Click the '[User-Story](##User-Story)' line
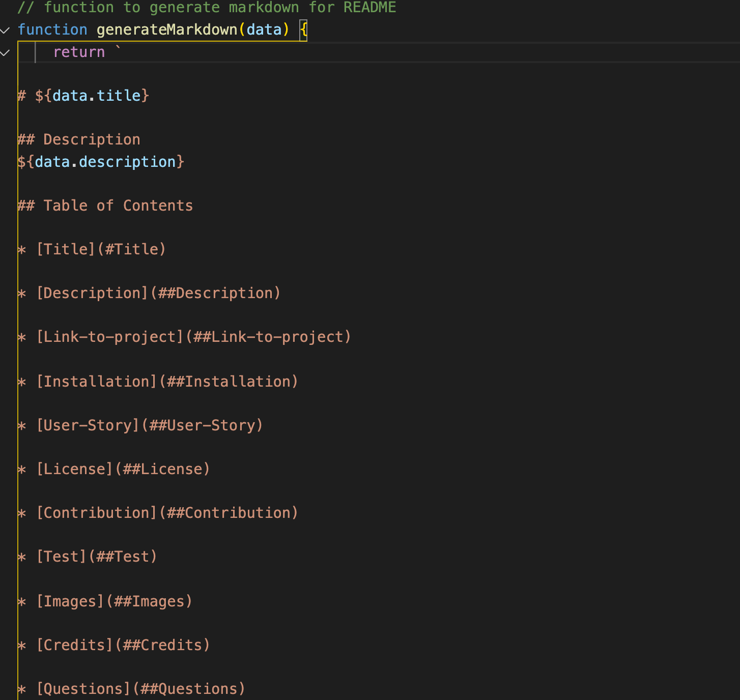This screenshot has width=740, height=700. [140, 425]
